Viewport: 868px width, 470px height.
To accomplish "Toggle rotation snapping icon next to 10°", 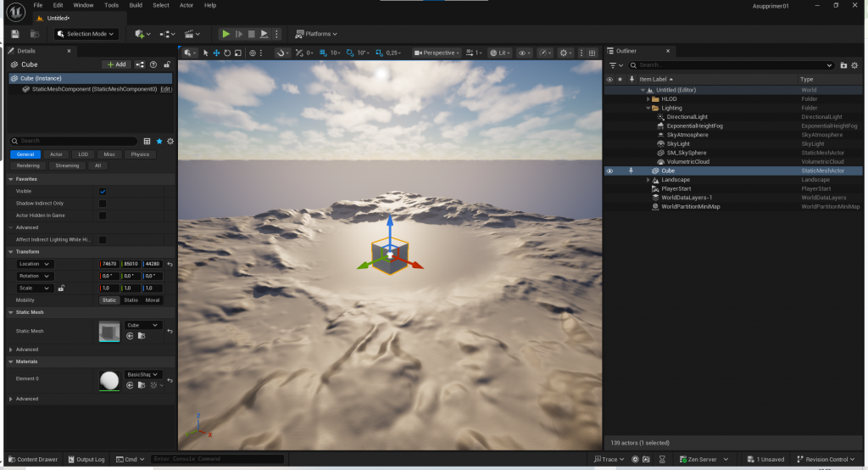I will [x=350, y=53].
